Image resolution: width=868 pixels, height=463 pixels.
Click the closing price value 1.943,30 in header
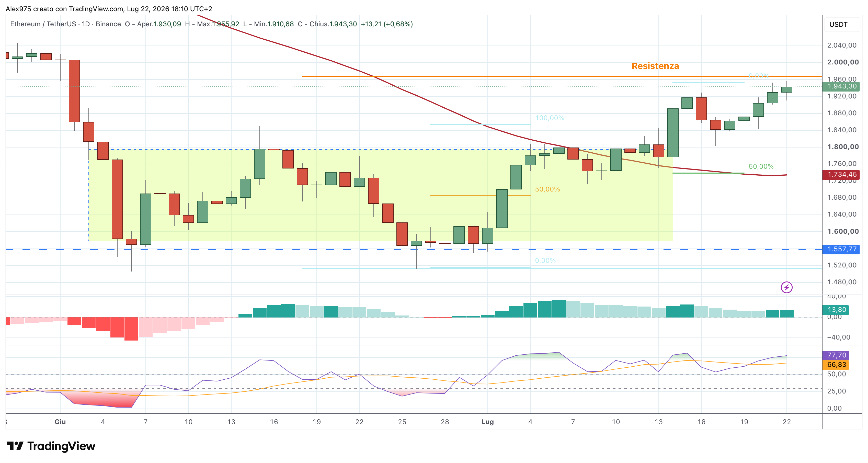pos(343,24)
